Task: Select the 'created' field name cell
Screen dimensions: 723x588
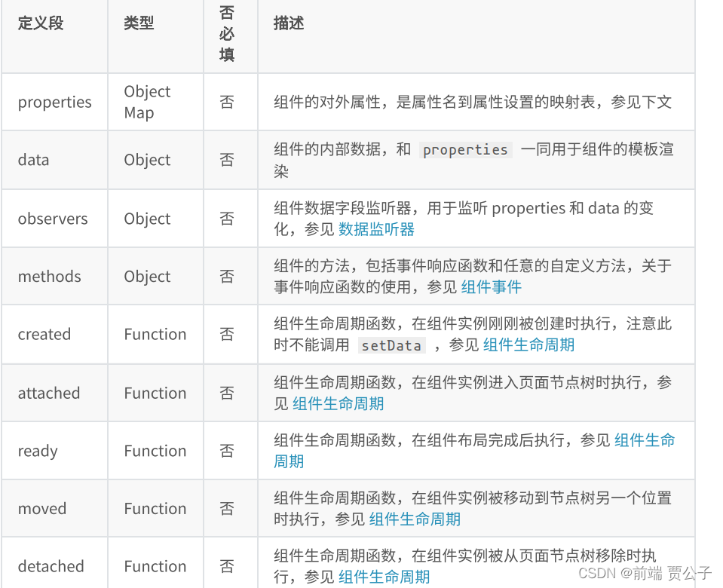Action: point(54,335)
